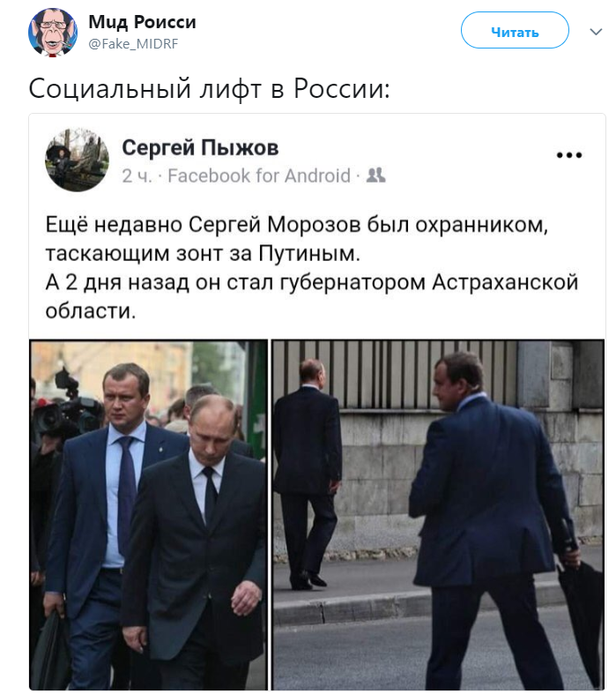The height and width of the screenshot is (694, 616).
Task: Click the Facebook for Android source label
Action: click(x=259, y=175)
